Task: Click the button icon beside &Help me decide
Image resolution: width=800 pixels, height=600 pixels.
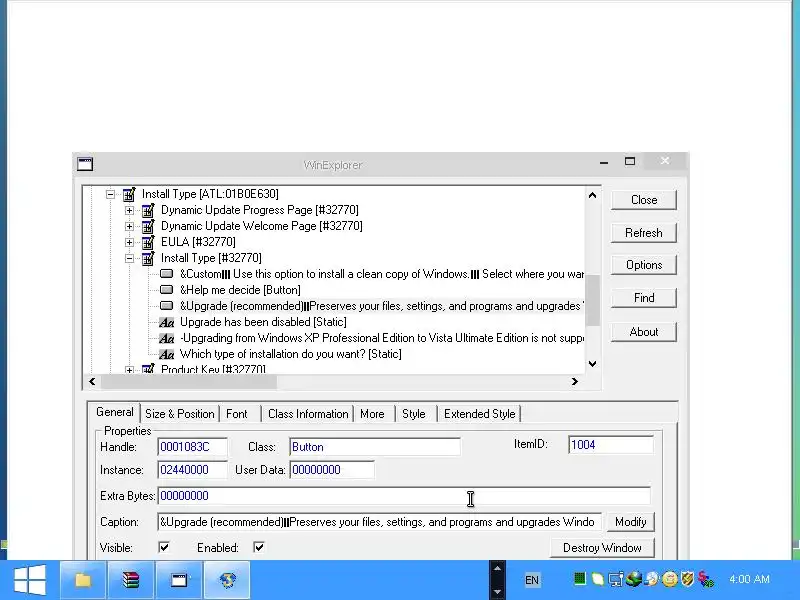Action: click(x=166, y=290)
